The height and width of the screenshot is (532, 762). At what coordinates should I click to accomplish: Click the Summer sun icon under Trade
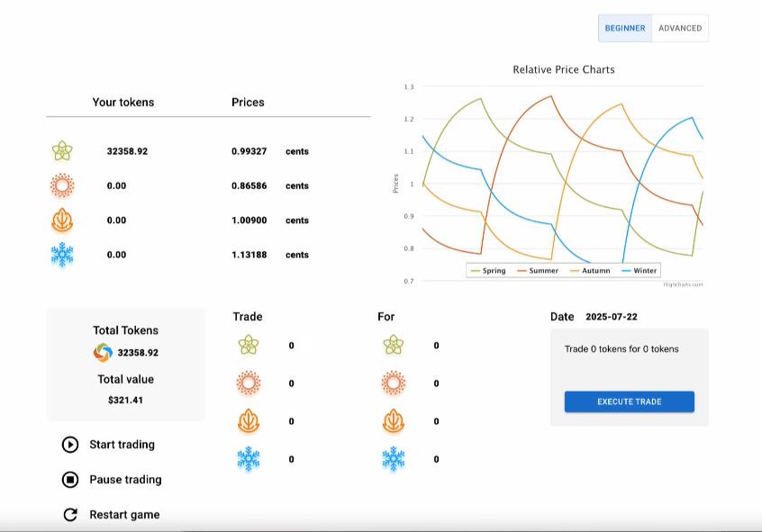click(248, 383)
